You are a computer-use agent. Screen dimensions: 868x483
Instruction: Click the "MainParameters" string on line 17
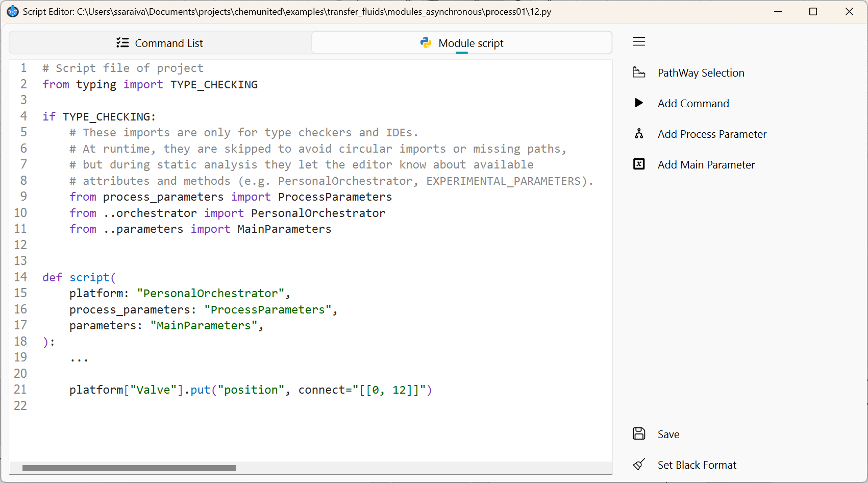204,326
